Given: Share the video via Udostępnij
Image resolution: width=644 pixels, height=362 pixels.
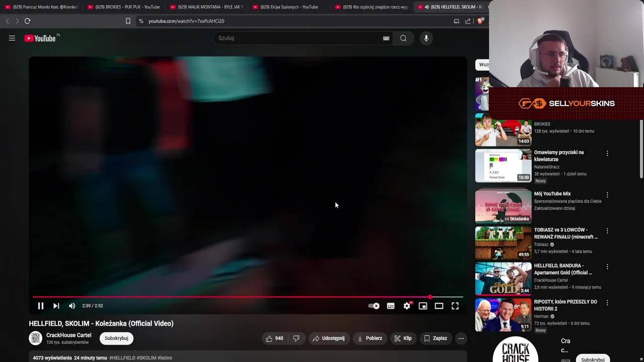Looking at the screenshot, I should point(329,338).
